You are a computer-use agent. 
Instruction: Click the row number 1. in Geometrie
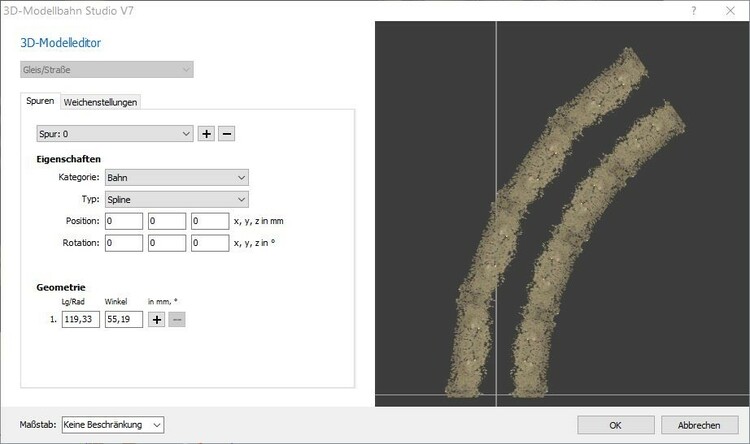(x=53, y=320)
